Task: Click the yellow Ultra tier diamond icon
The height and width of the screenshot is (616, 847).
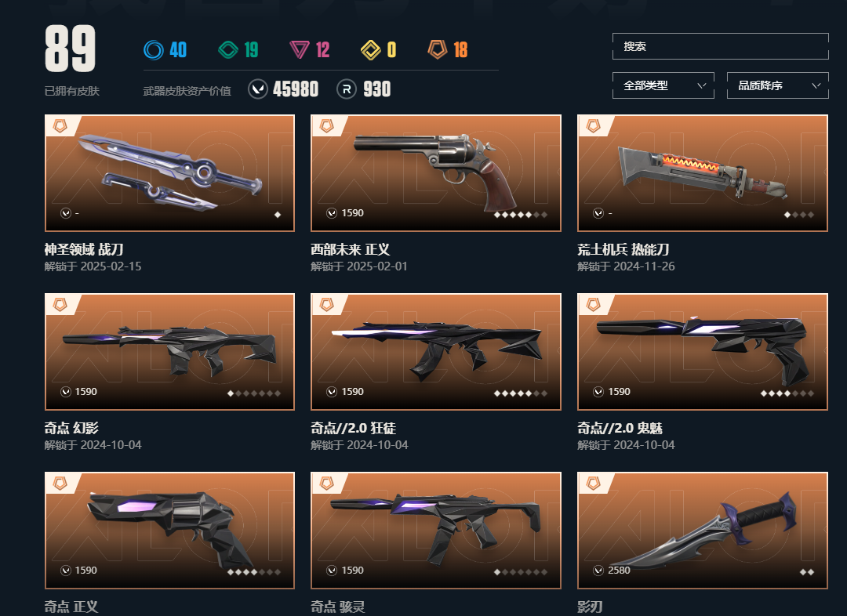Action: pos(370,49)
